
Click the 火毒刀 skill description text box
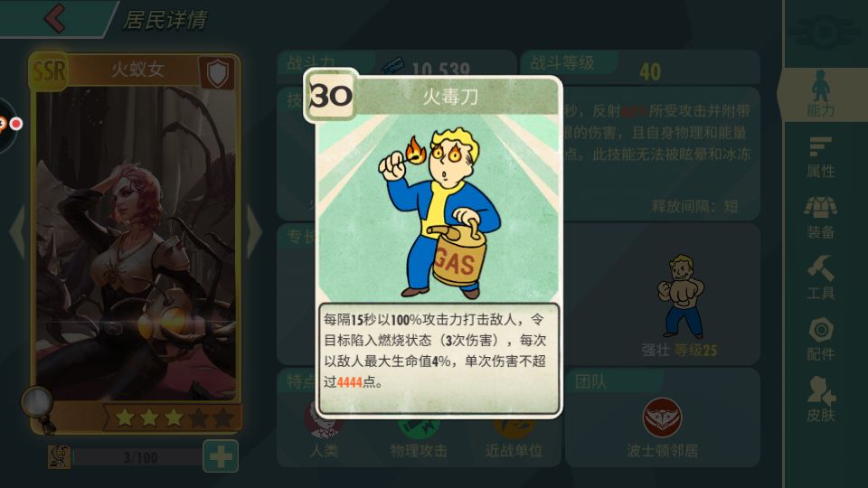pos(439,359)
